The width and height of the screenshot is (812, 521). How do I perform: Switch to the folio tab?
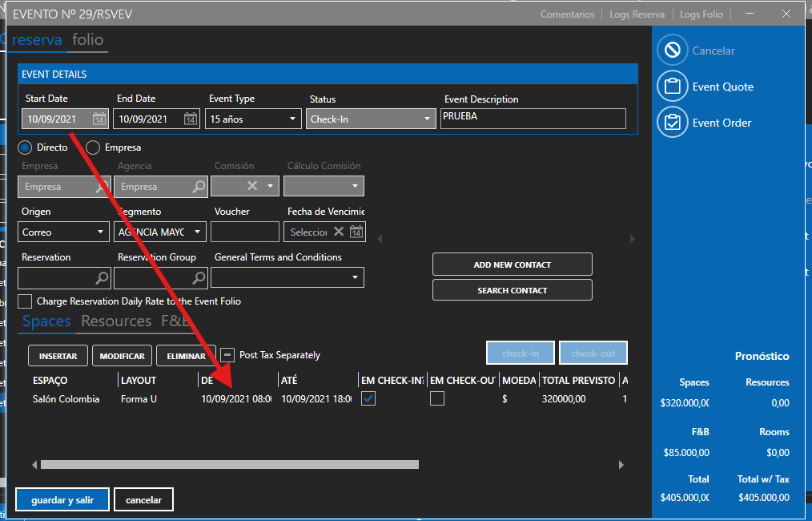click(x=87, y=40)
